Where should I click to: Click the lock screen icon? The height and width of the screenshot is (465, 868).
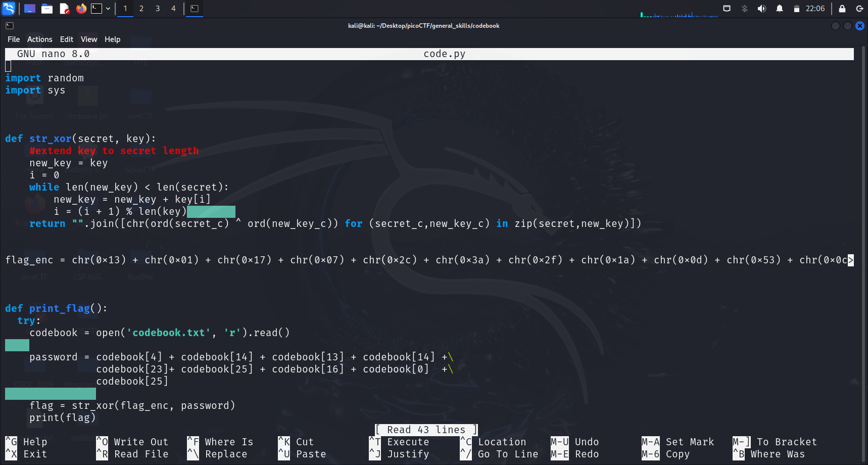coord(842,9)
